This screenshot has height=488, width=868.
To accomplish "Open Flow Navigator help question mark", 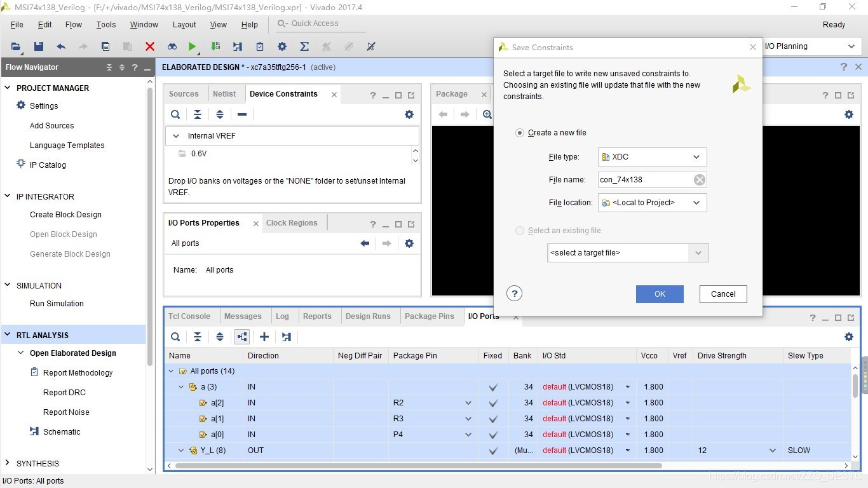I will pos(135,67).
